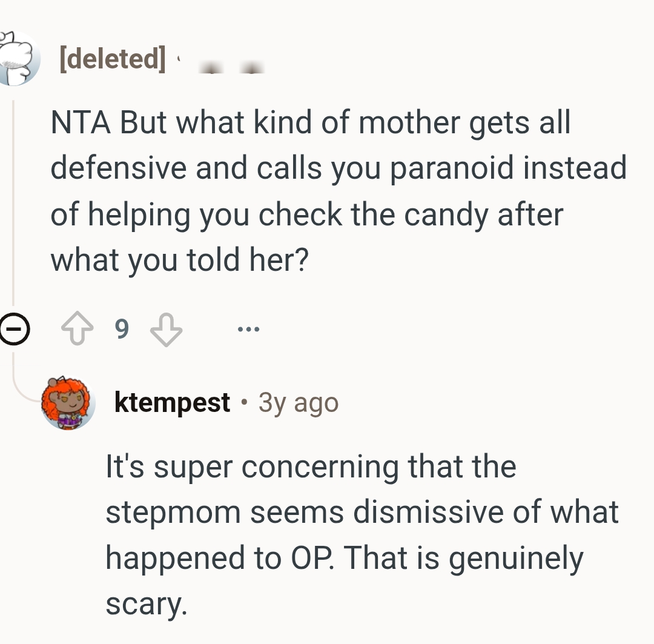Tap the bullet separator next to ktempest
The height and width of the screenshot is (644, 654).
click(x=244, y=402)
